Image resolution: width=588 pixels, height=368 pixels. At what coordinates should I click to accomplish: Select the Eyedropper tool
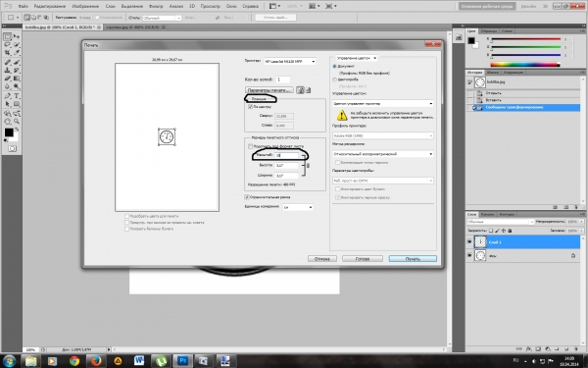pos(17,53)
